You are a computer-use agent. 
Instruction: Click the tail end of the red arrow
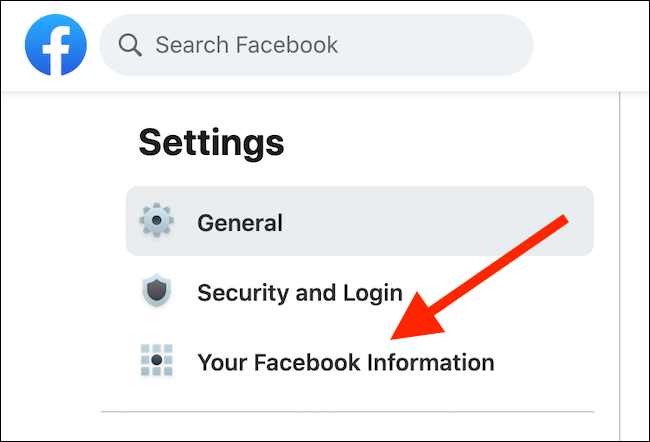coord(563,220)
